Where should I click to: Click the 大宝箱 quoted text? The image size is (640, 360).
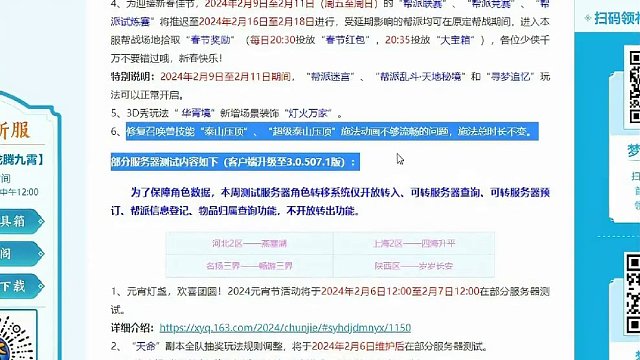coord(455,40)
